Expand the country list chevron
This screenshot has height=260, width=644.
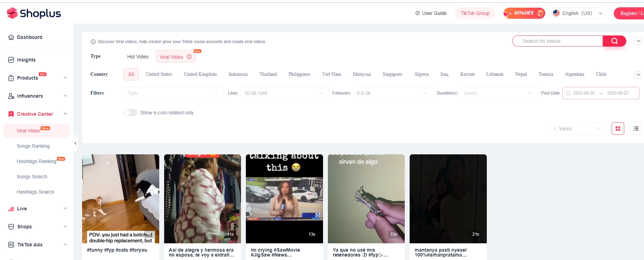[638, 75]
